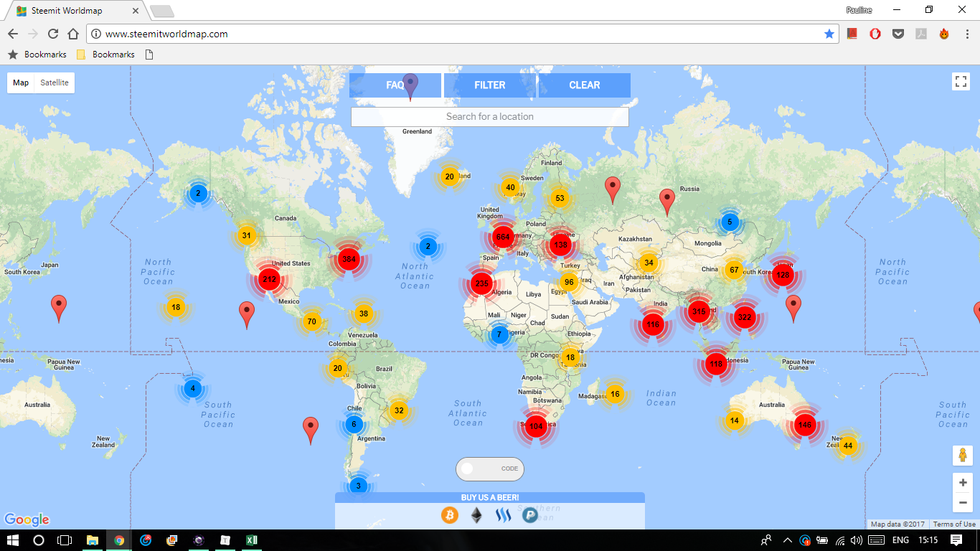Toggle the CODE switch

coord(490,468)
